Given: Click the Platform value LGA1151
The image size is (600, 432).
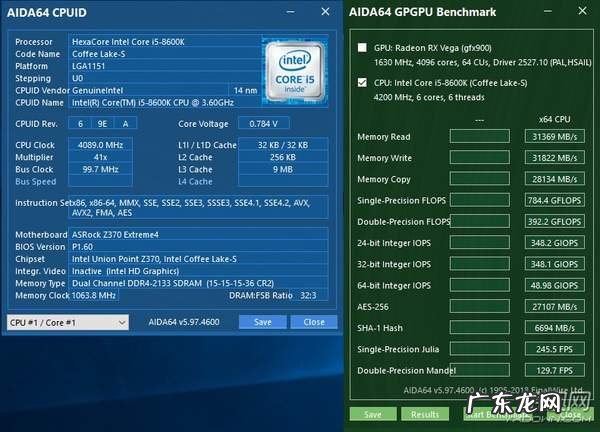Looking at the screenshot, I should [165, 66].
